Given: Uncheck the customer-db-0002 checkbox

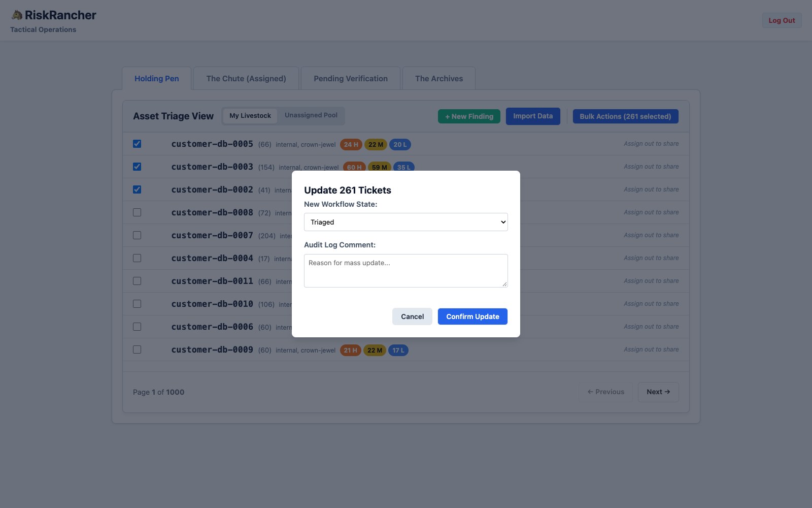Looking at the screenshot, I should (137, 189).
